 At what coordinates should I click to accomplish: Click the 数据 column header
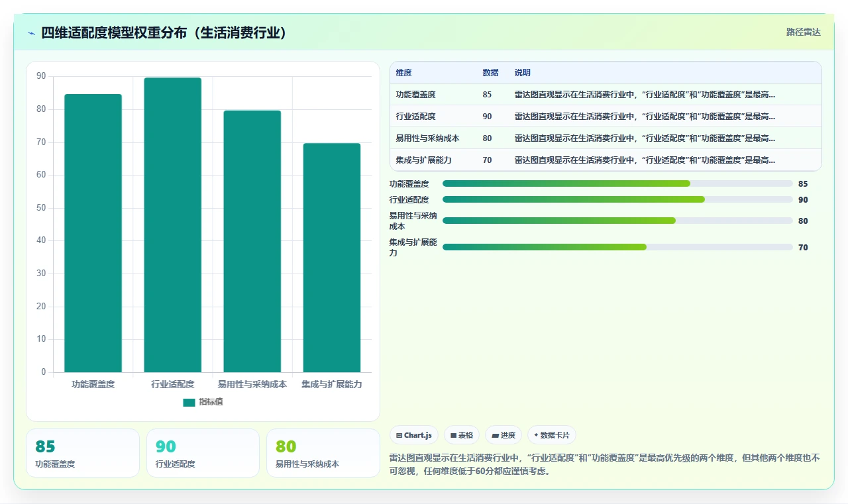[x=491, y=73]
